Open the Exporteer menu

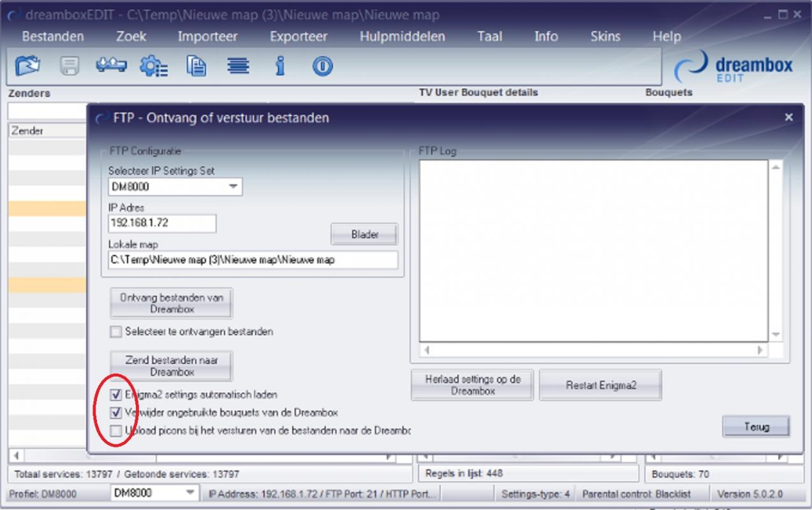(x=299, y=36)
